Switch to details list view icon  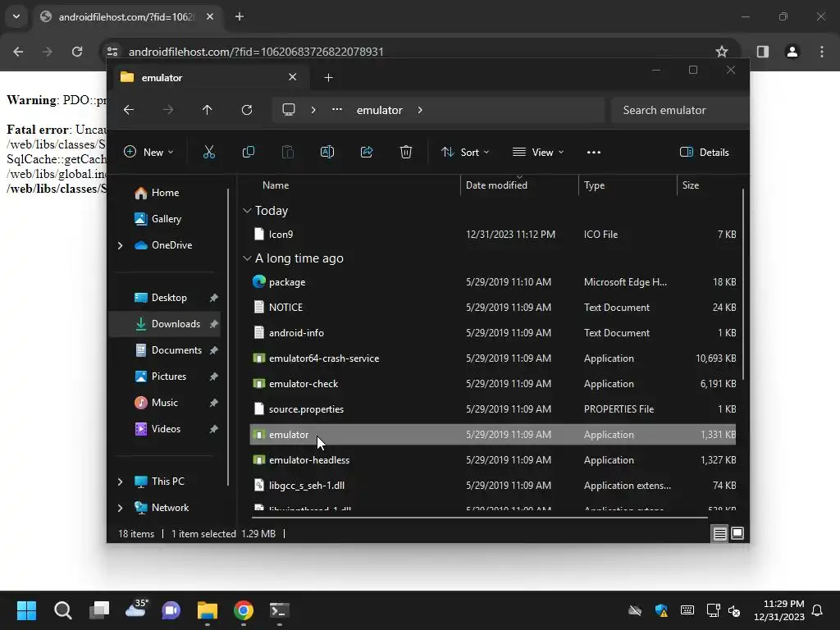(x=720, y=533)
